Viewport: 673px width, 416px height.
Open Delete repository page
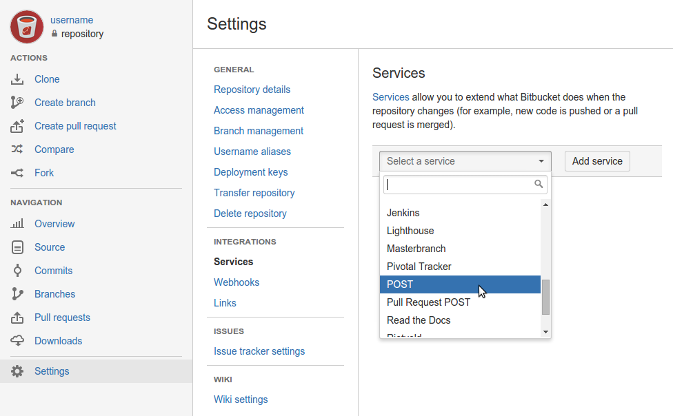(x=250, y=213)
